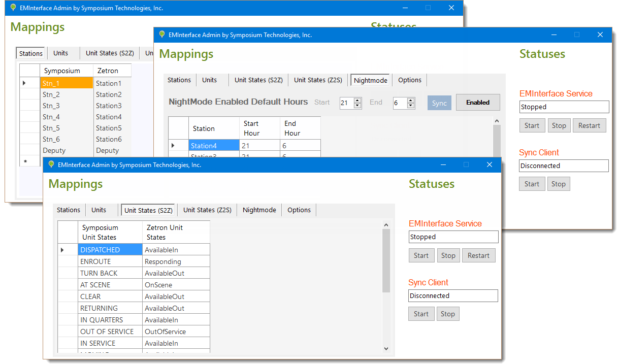618x364 pixels.
Task: Select the Stn_5 cell in the Symposium column
Action: pyautogui.click(x=67, y=128)
